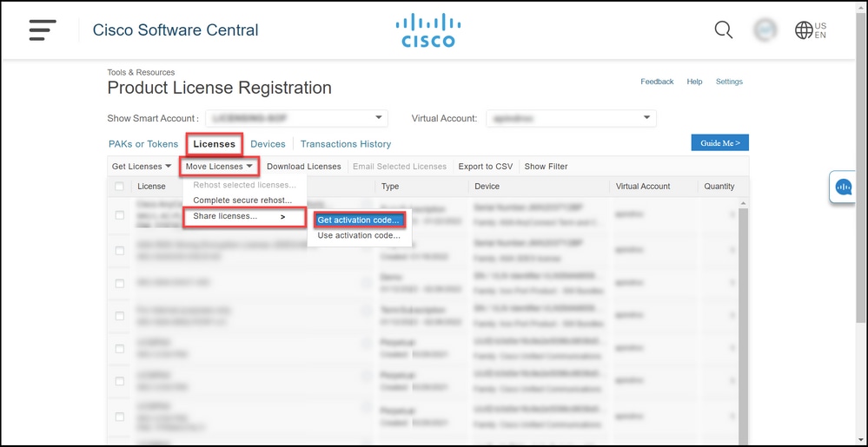This screenshot has width=868, height=447.
Task: Expand the Show Smart Account dropdown
Action: (296, 118)
